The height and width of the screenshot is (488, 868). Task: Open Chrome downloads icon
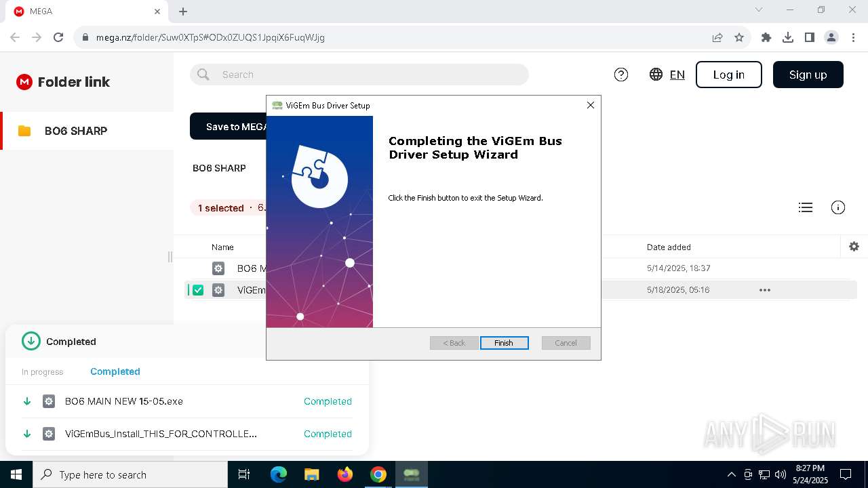[788, 37]
